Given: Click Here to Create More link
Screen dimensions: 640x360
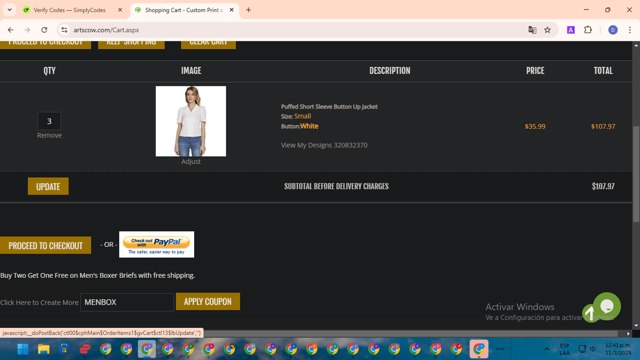Looking at the screenshot, I should pyautogui.click(x=39, y=302).
